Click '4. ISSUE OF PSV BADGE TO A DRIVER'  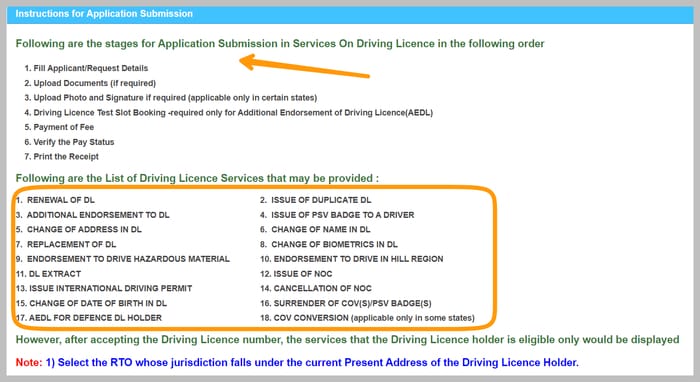pos(337,215)
